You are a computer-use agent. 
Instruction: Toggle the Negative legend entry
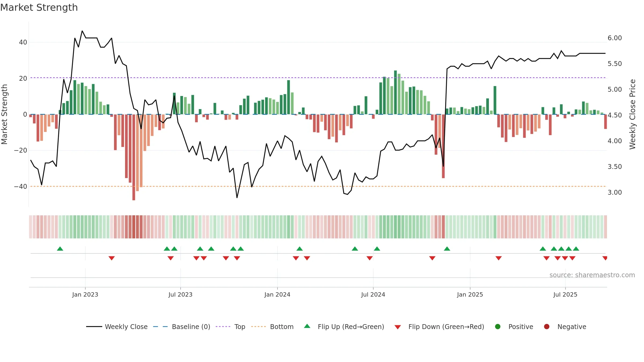565,327
